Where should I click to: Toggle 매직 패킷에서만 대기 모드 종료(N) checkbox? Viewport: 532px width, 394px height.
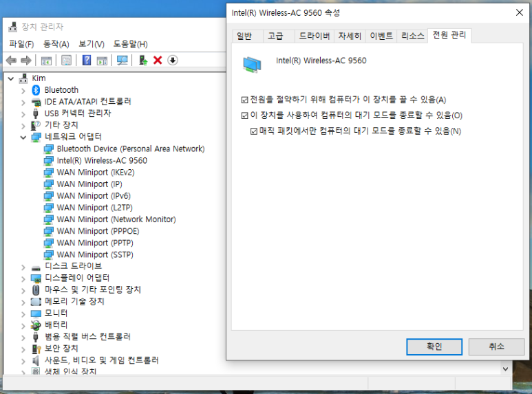(254, 131)
